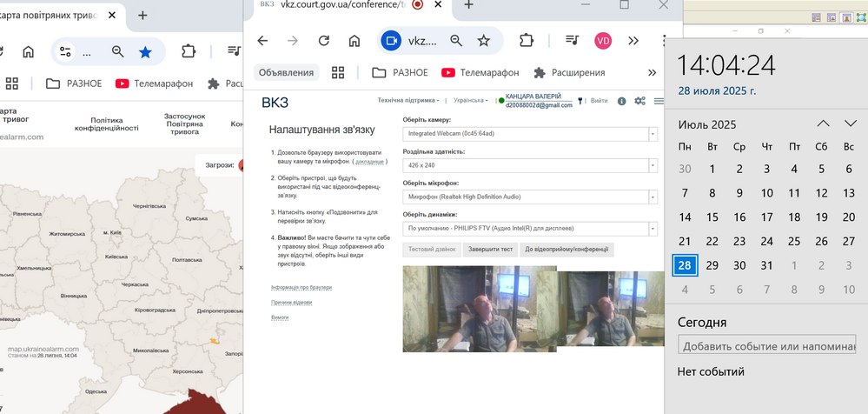
Task: Open the Вимоги link
Action: (280, 317)
